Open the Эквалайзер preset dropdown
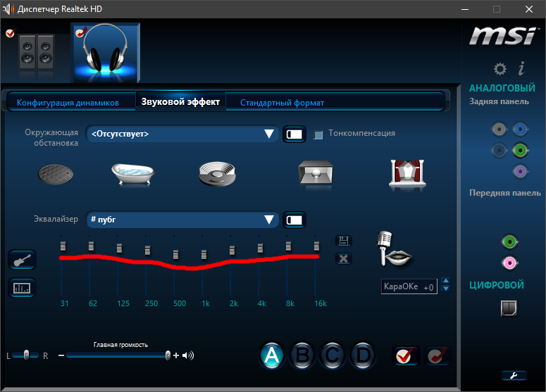The width and height of the screenshot is (546, 392). [x=182, y=220]
